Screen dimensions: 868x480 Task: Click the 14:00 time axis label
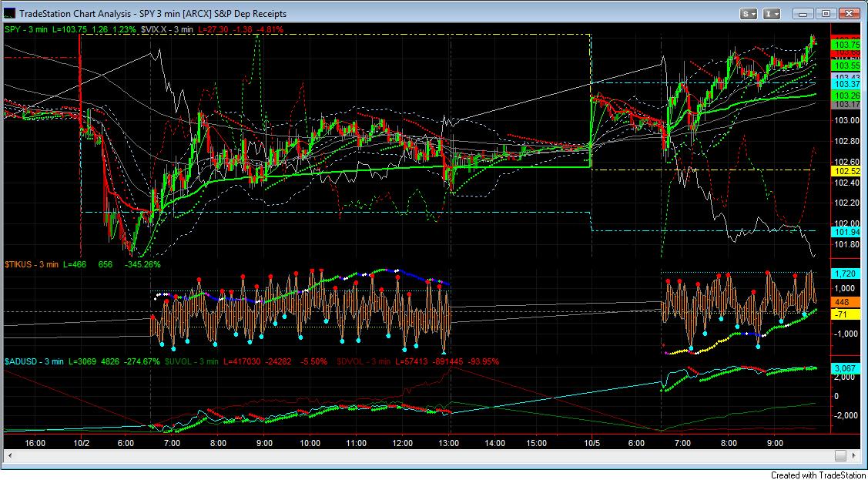pyautogui.click(x=495, y=443)
